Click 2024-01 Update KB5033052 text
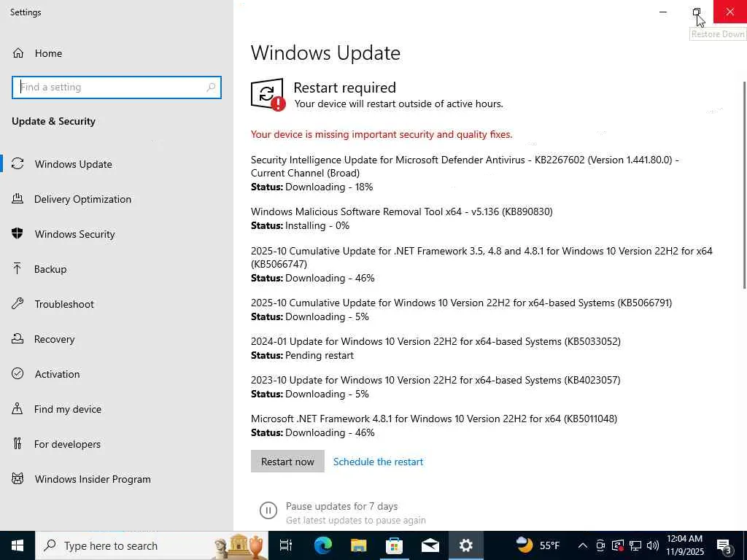The width and height of the screenshot is (747, 560). [436, 341]
